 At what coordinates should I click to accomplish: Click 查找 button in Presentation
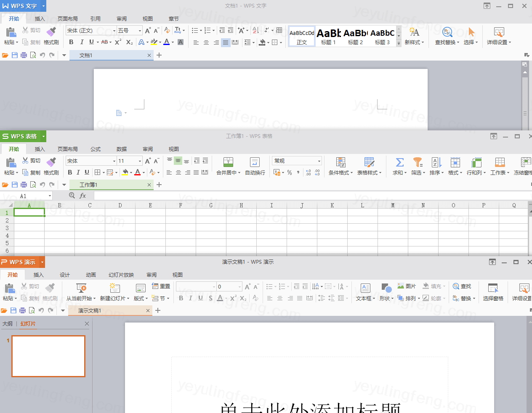tap(462, 286)
